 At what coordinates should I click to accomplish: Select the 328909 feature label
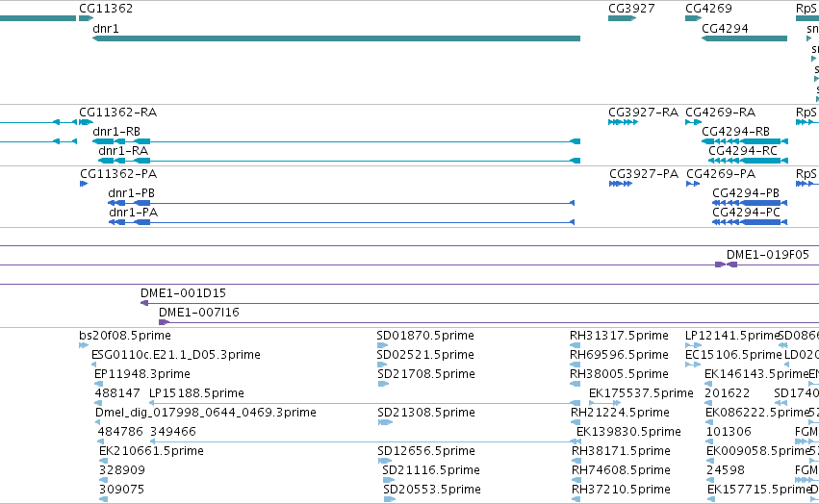pyautogui.click(x=121, y=470)
